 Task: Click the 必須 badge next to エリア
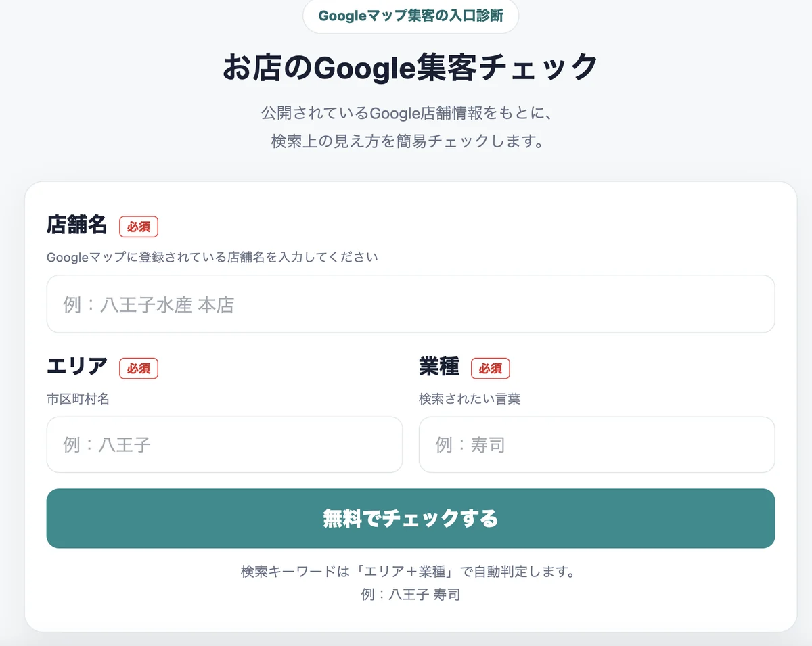(x=139, y=369)
